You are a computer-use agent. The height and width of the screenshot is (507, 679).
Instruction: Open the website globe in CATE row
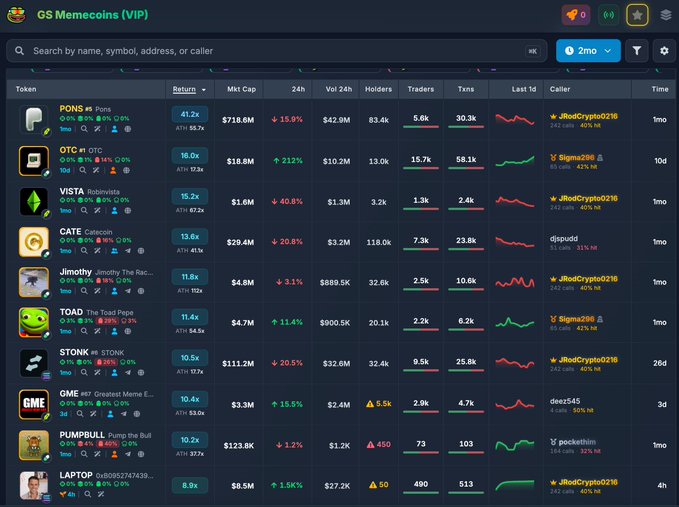click(x=141, y=251)
